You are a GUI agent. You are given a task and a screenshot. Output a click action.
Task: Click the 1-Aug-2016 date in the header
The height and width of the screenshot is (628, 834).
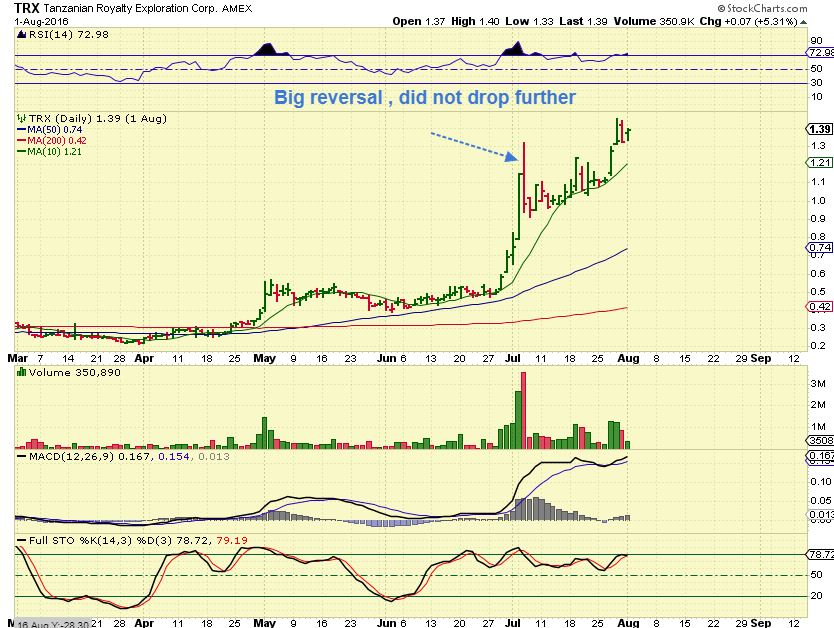(x=41, y=22)
